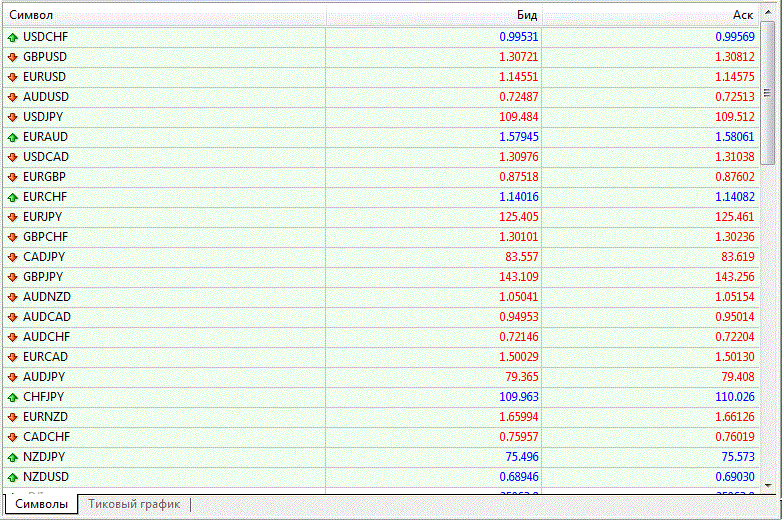Click the red arrow icon beside CADJPY
This screenshot has height=521, width=782.
coord(12,257)
